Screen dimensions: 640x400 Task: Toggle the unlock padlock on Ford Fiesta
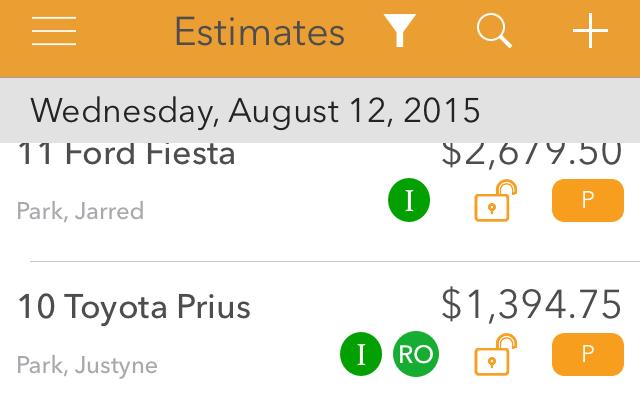click(495, 200)
